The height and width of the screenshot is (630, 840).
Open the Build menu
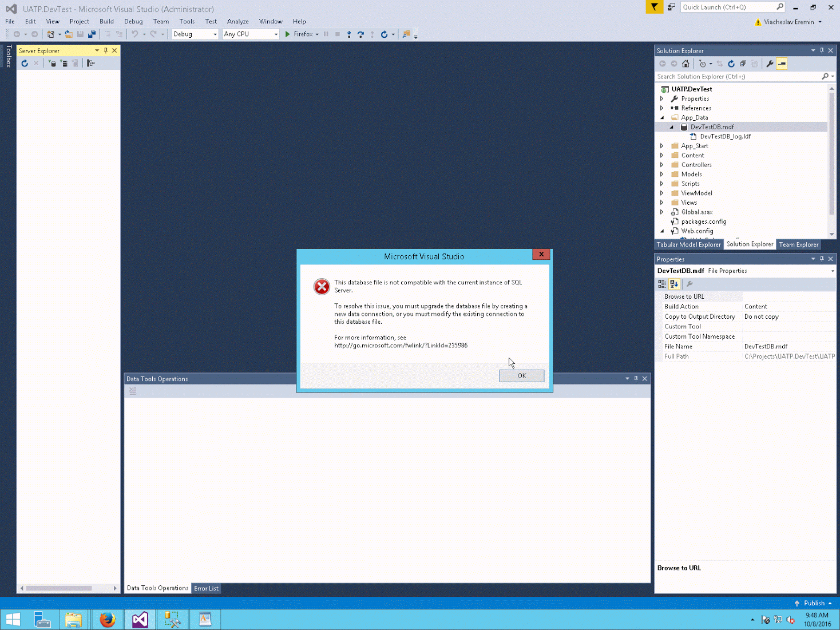point(107,22)
